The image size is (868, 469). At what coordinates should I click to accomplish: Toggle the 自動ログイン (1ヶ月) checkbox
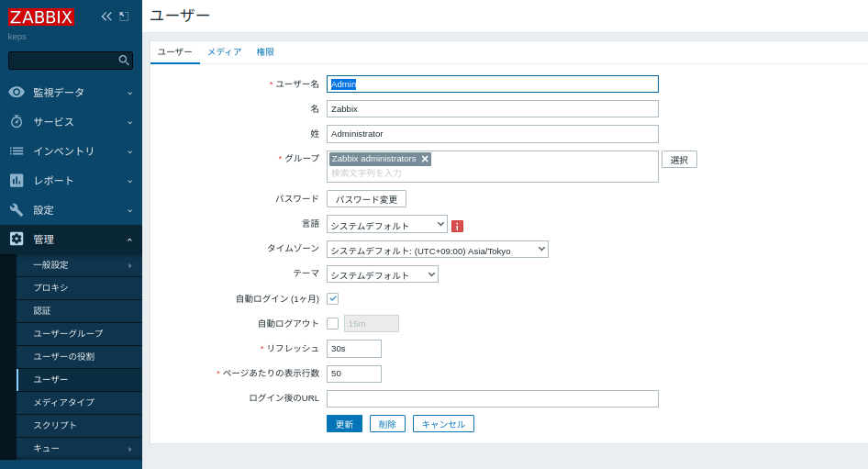[x=333, y=298]
